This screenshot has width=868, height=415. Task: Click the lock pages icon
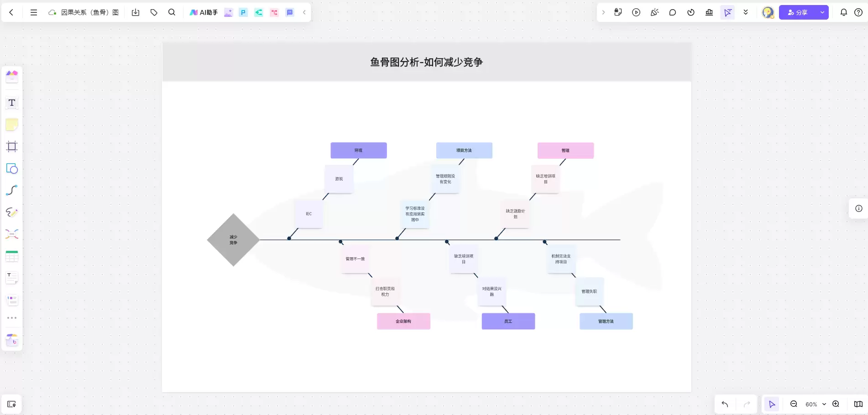click(618, 12)
